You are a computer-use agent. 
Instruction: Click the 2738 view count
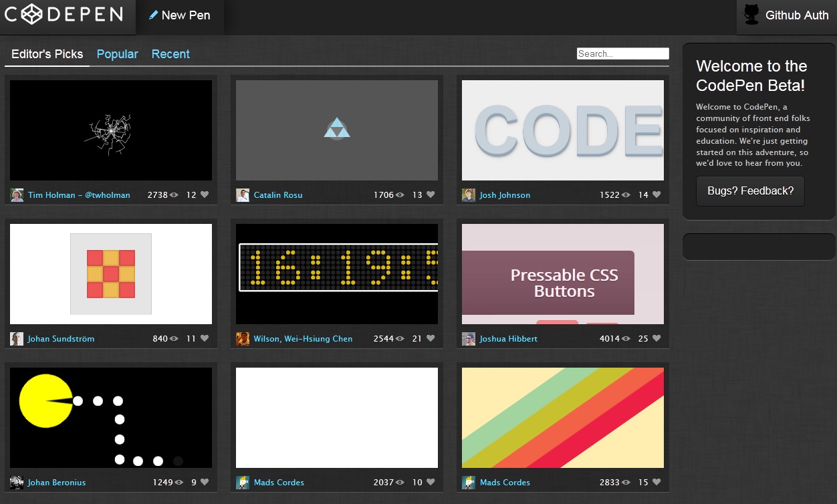158,195
